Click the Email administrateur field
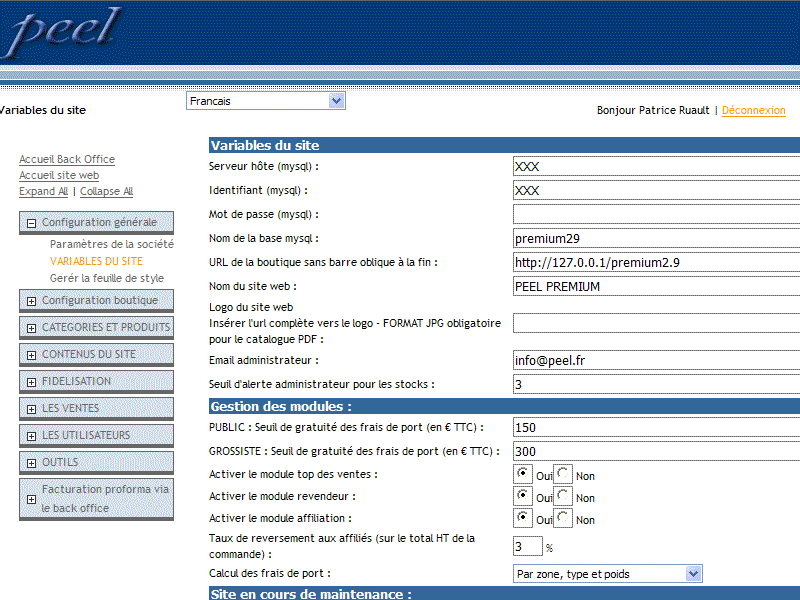Viewport: 800px width, 600px height. 656,360
